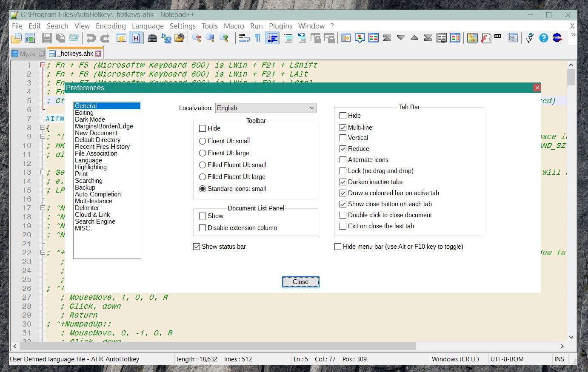Collapse the fold marker at line 9
Viewport: 588px width, 372px height.
[43, 136]
